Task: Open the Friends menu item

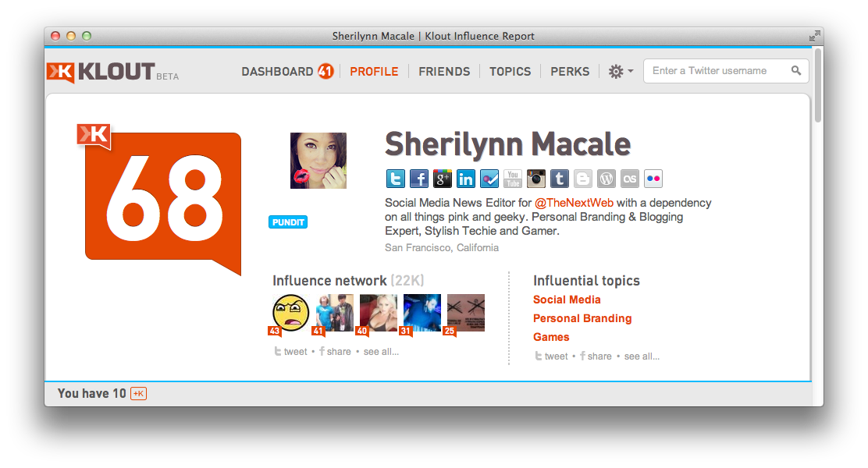Action: tap(444, 71)
